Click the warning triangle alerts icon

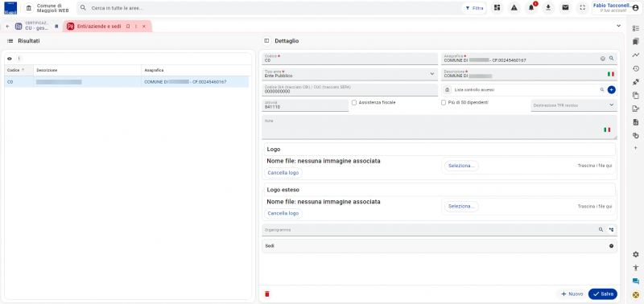click(514, 8)
